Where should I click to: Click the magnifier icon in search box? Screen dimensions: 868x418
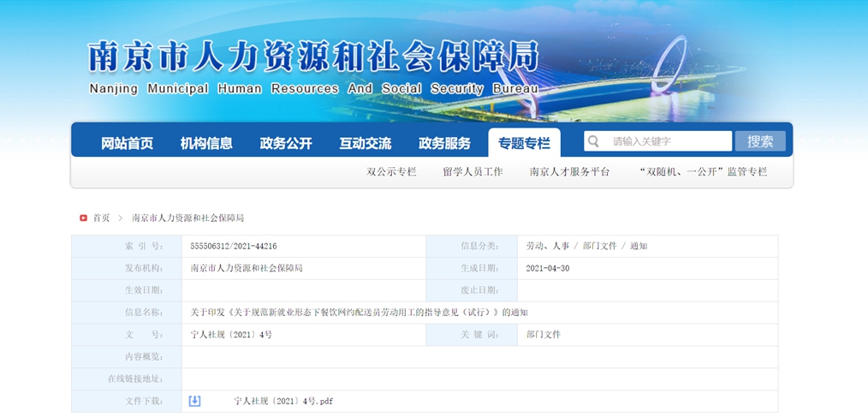point(593,141)
